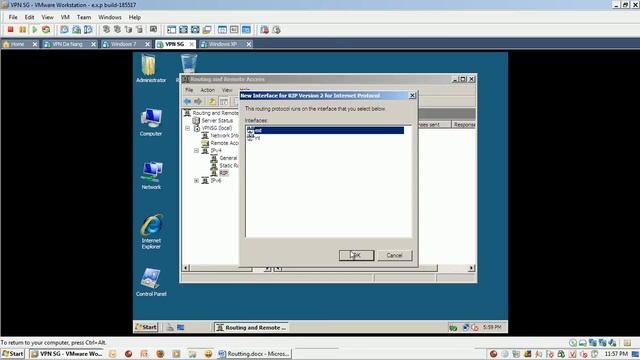640x360 pixels.
Task: Click the Summary view toolbar icon
Action: 222,29
